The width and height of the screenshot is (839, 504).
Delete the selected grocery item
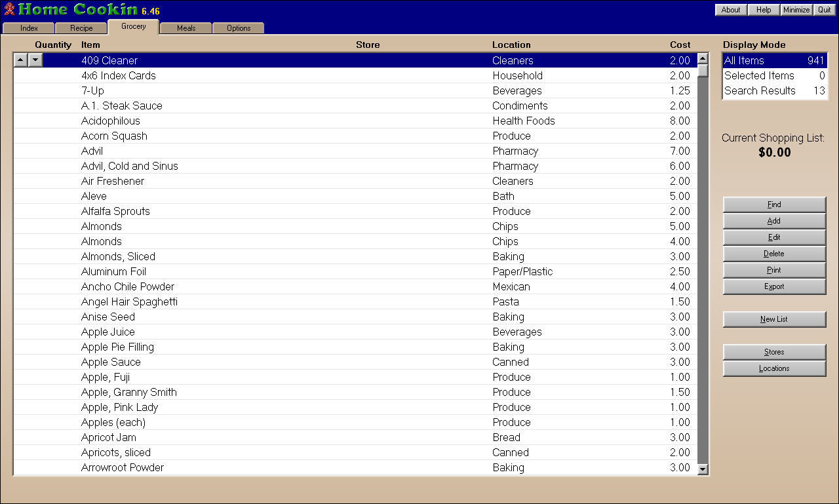click(x=774, y=254)
